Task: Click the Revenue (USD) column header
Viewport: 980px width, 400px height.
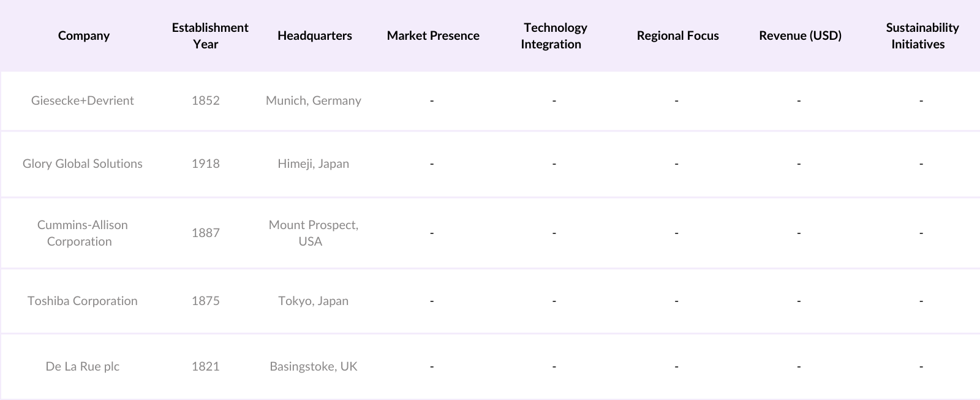Action: pyautogui.click(x=800, y=36)
